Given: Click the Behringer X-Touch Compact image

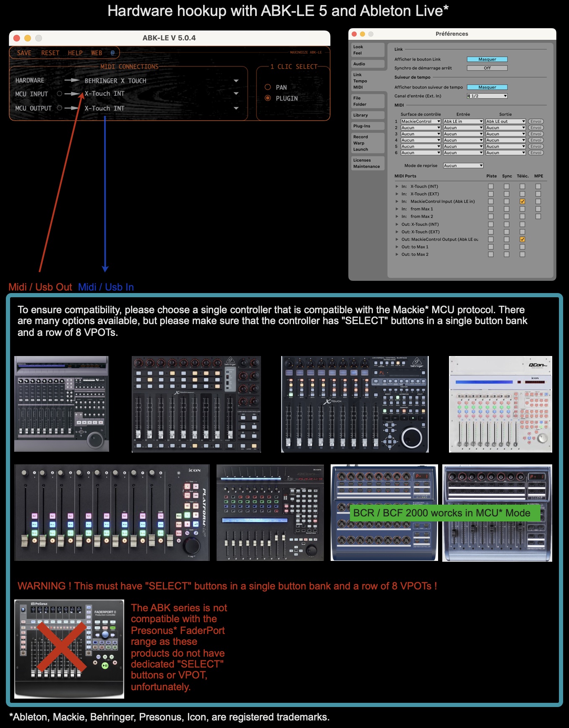Looking at the screenshot, I should (196, 404).
